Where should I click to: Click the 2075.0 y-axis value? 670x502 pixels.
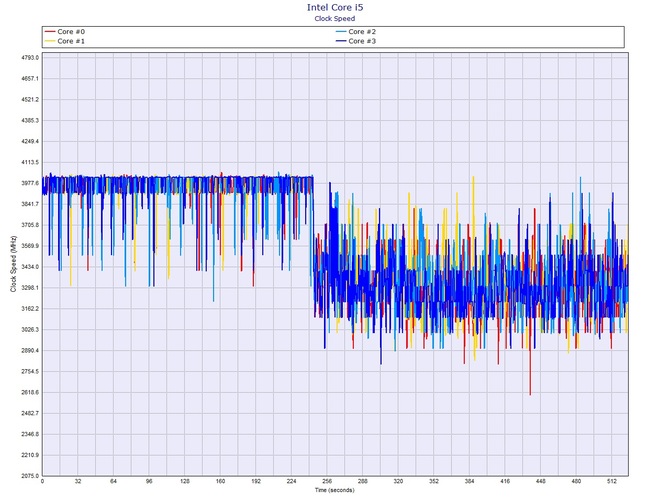pos(30,476)
